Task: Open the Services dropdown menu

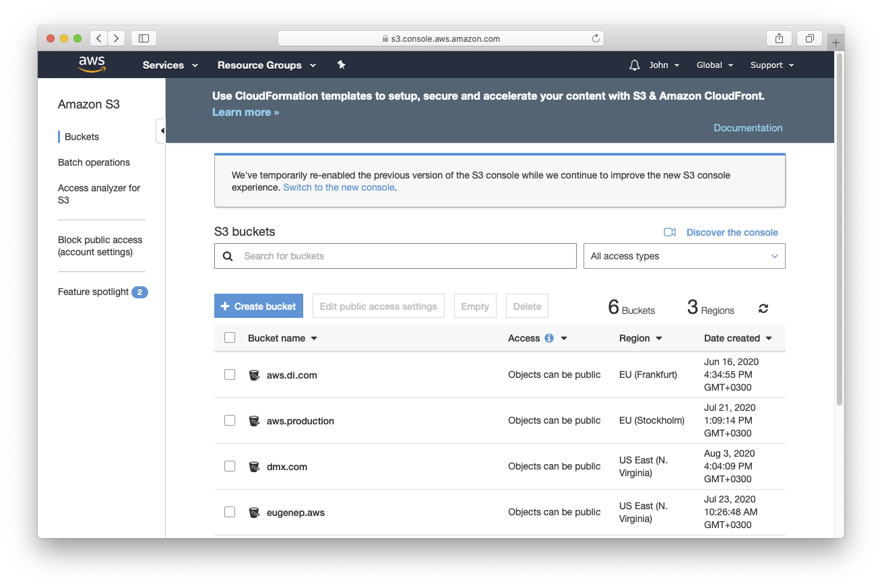Action: coord(170,65)
